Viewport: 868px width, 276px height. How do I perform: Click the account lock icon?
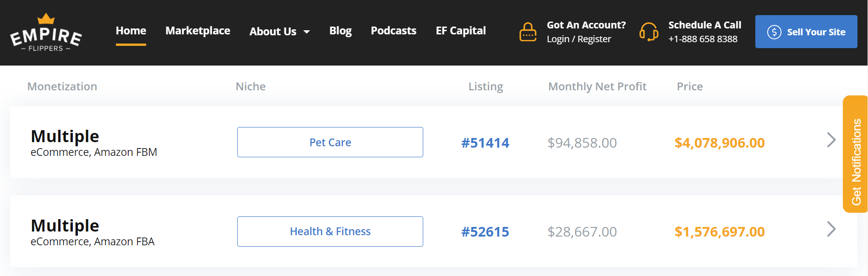click(x=528, y=32)
